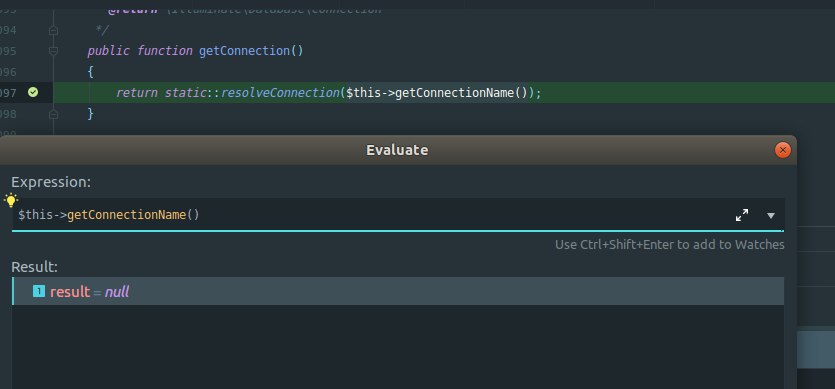Click resolveConnection method in code
The width and height of the screenshot is (835, 389).
click(279, 93)
